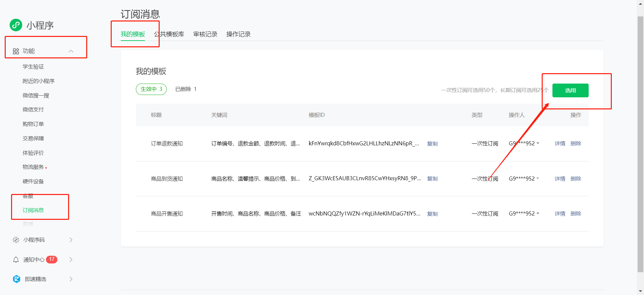The height and width of the screenshot is (295, 644).
Task: Open 详情 for 商品开售通知
Action: 560,214
